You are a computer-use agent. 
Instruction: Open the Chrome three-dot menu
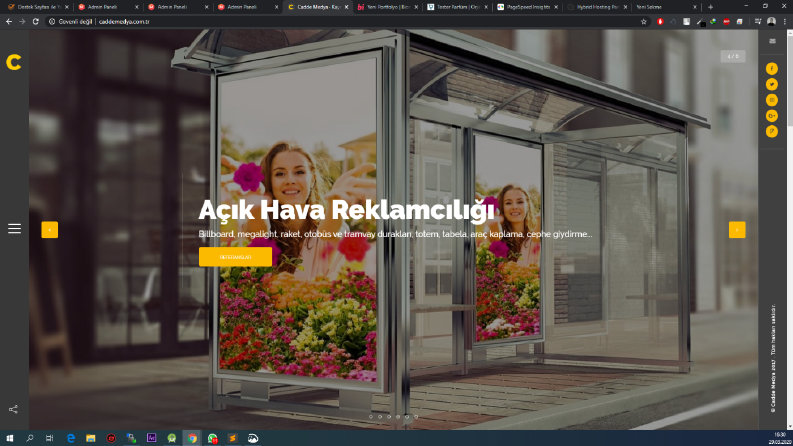pyautogui.click(x=785, y=22)
